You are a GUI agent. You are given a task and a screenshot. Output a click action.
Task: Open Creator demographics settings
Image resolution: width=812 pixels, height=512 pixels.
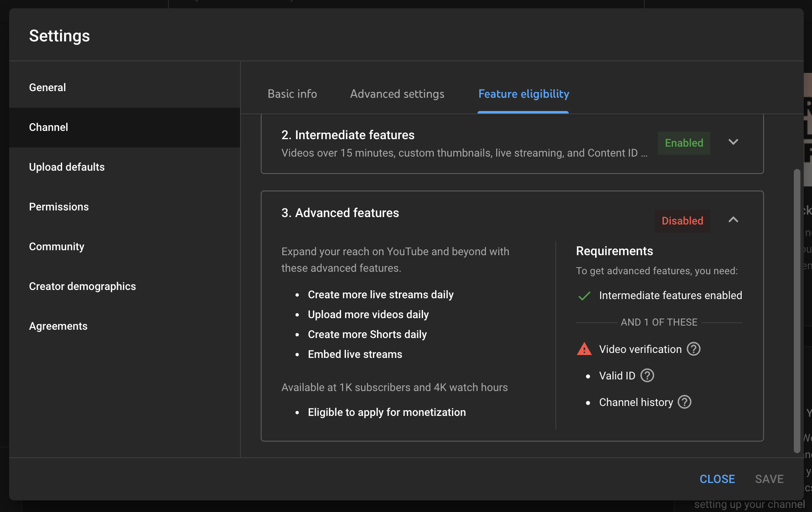(x=125, y=286)
